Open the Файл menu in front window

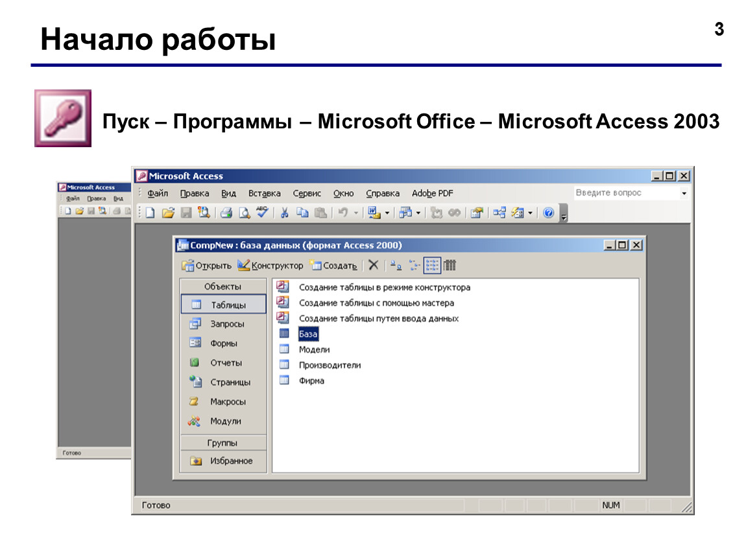click(x=158, y=193)
